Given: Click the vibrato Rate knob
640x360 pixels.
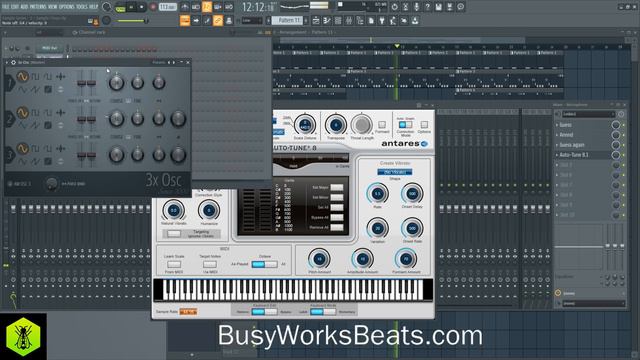Looking at the screenshot, I should point(377,194).
